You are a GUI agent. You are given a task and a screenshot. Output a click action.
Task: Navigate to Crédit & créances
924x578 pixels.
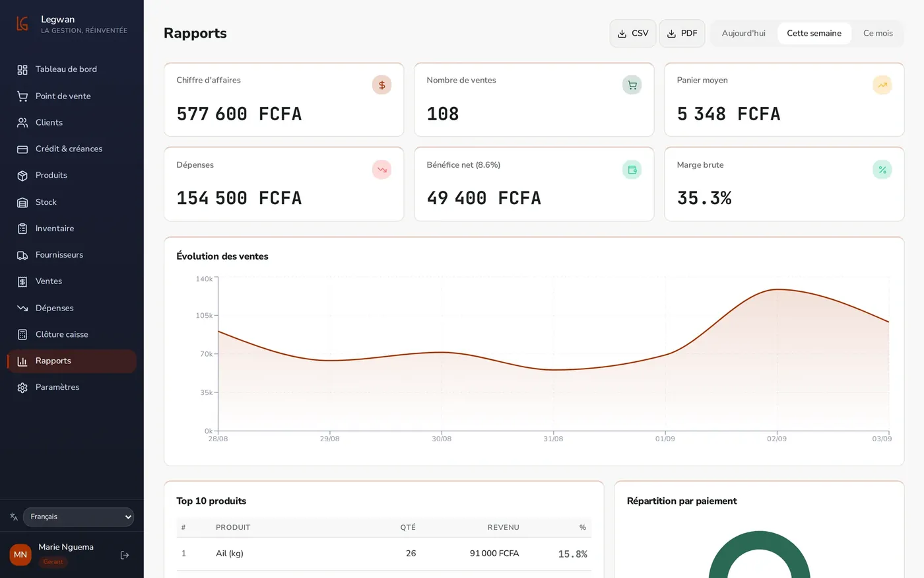(x=71, y=149)
